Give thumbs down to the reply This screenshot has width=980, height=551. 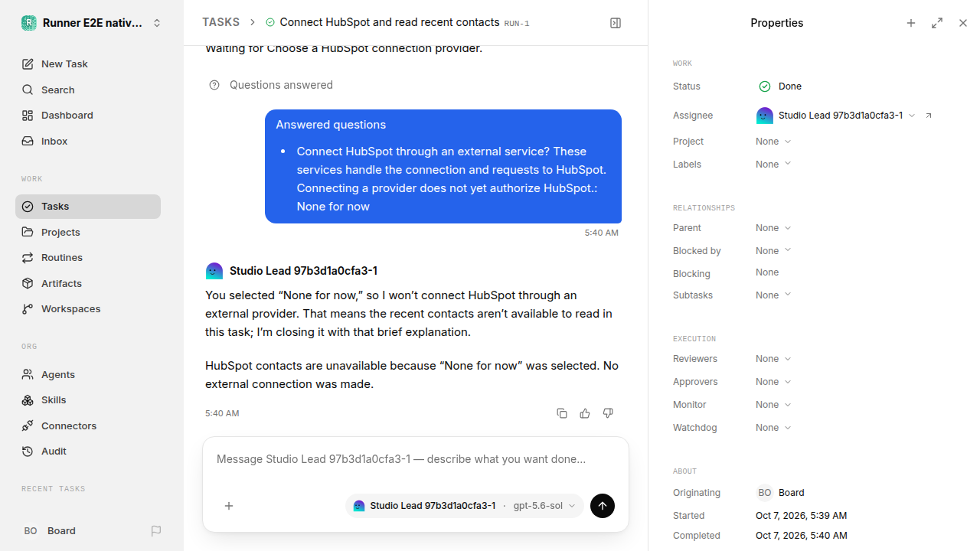pyautogui.click(x=608, y=413)
